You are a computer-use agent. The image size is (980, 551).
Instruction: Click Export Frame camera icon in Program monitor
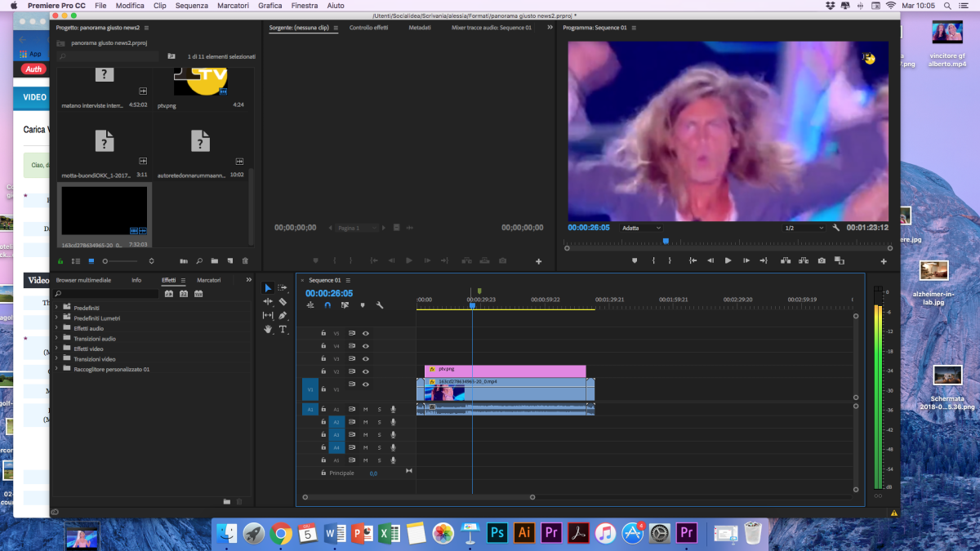(821, 260)
